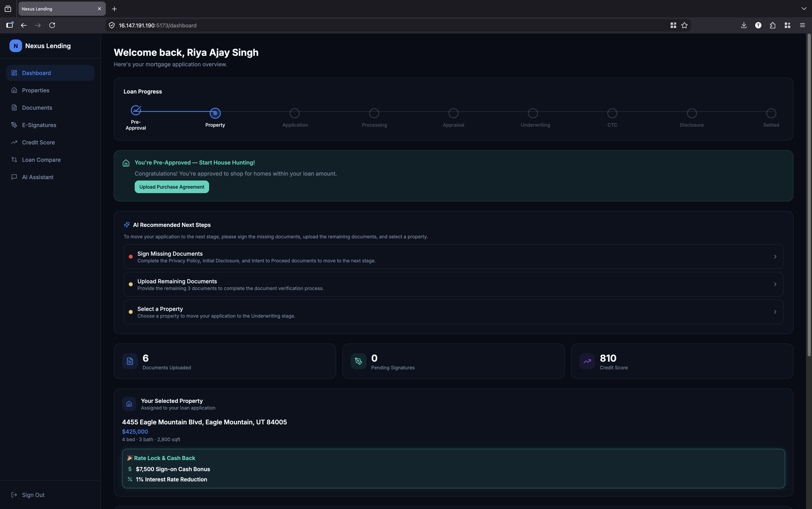
Task: Click the Selected Property house icon
Action: pos(129,404)
